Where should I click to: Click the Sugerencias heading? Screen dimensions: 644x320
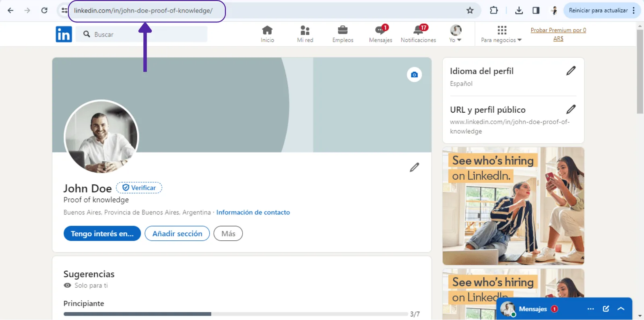[x=89, y=274]
